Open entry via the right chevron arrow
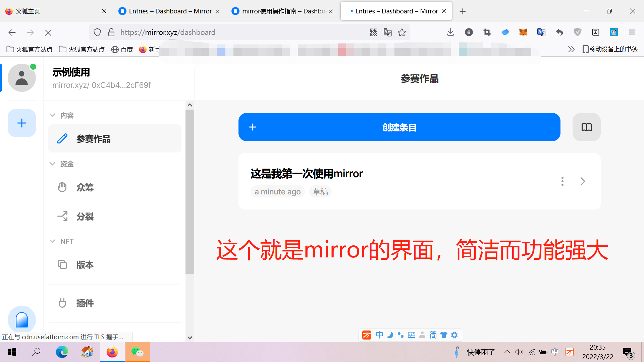 583,181
